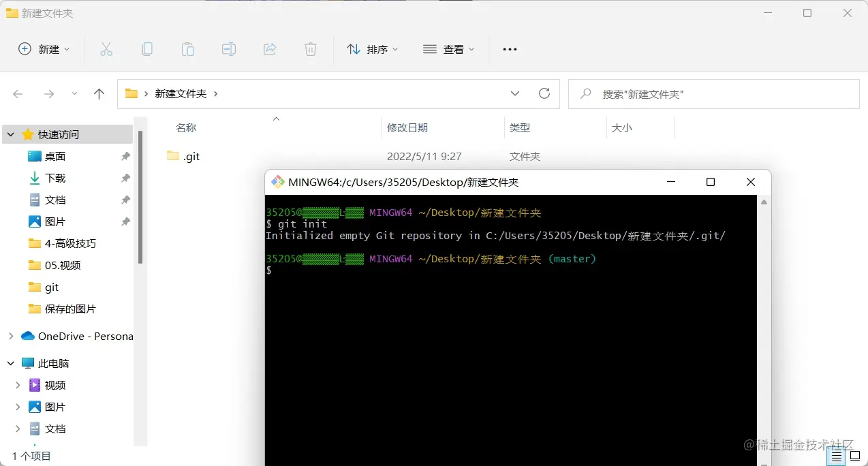Open the 查看 view dropdown
Viewport: 868px width, 466px height.
448,49
